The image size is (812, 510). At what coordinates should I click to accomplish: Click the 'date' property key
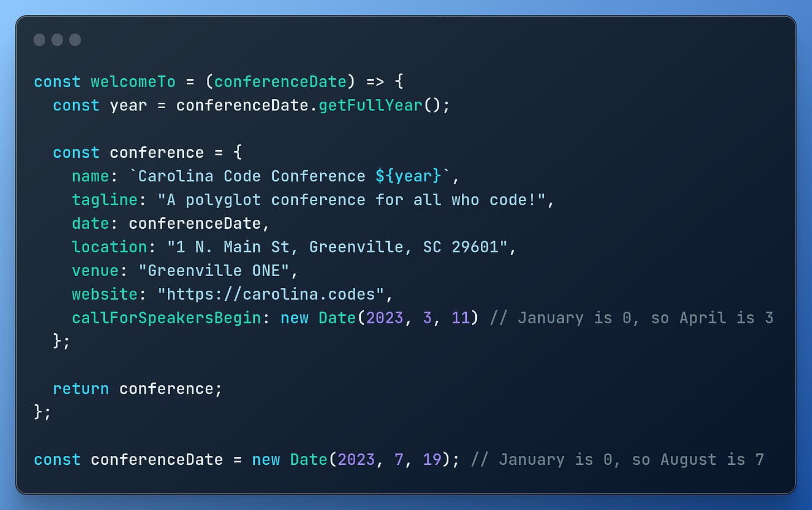tap(90, 223)
